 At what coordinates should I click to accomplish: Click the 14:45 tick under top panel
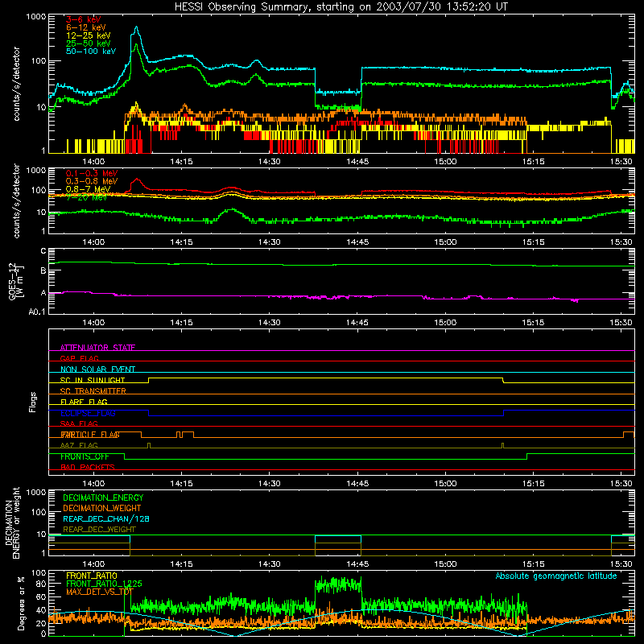357,162
